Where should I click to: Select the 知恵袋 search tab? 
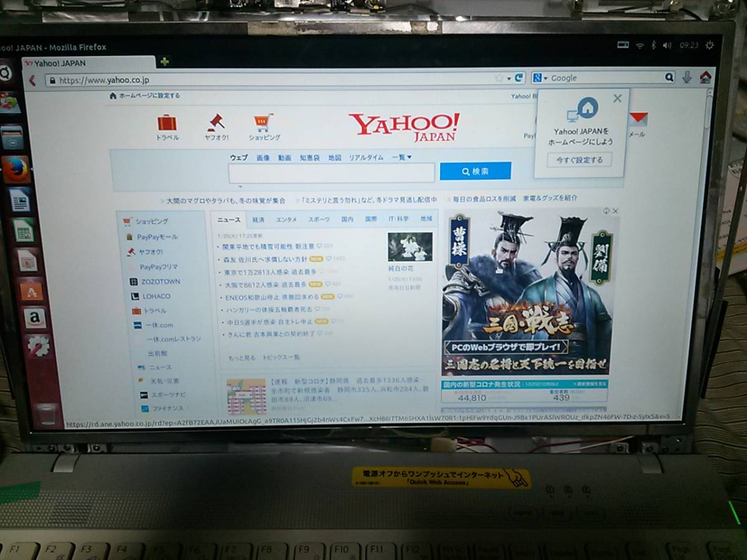pos(309,157)
